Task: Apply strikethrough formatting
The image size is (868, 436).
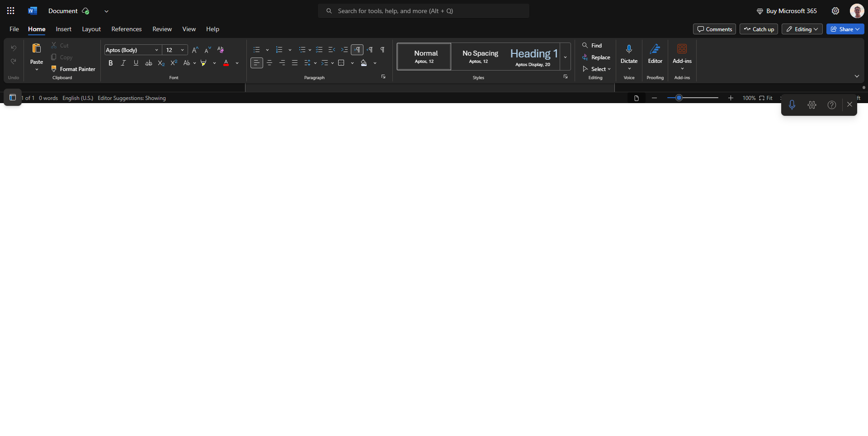Action: pyautogui.click(x=148, y=63)
